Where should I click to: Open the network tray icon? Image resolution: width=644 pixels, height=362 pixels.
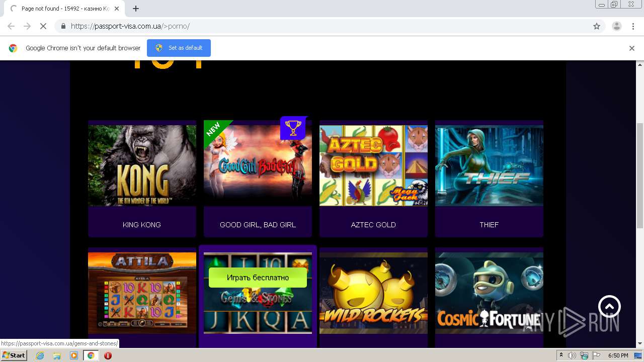pyautogui.click(x=584, y=355)
